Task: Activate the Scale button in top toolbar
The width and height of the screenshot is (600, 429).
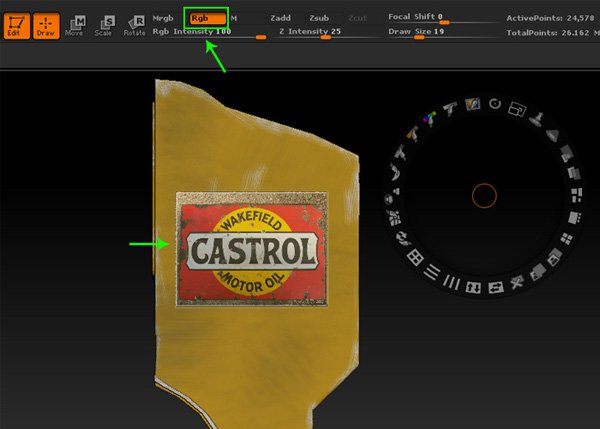Action: (104, 26)
